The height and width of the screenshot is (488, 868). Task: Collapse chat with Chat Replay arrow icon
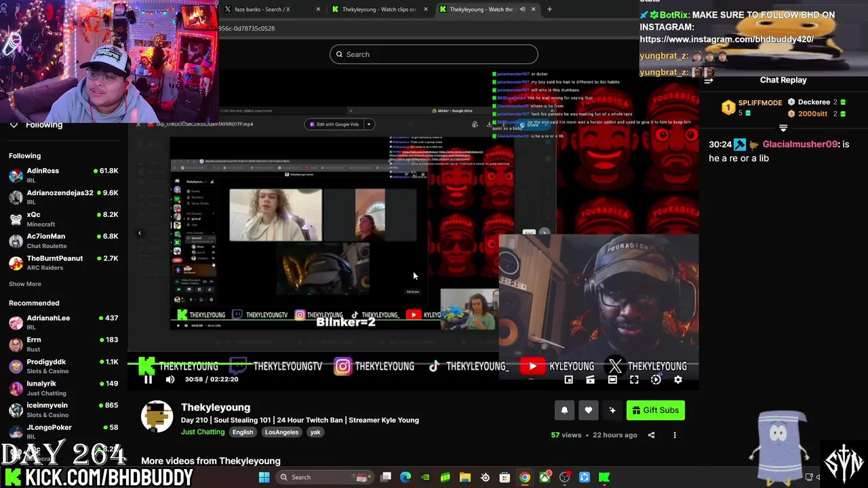click(x=709, y=81)
